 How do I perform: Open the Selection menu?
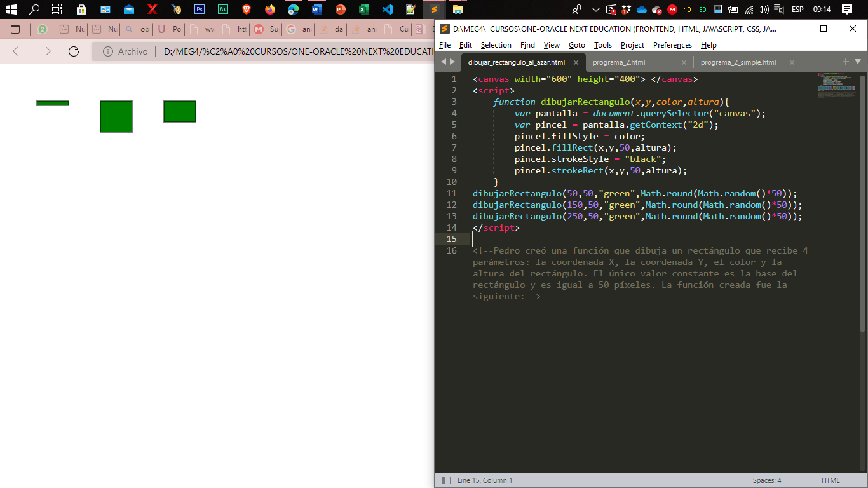tap(496, 45)
